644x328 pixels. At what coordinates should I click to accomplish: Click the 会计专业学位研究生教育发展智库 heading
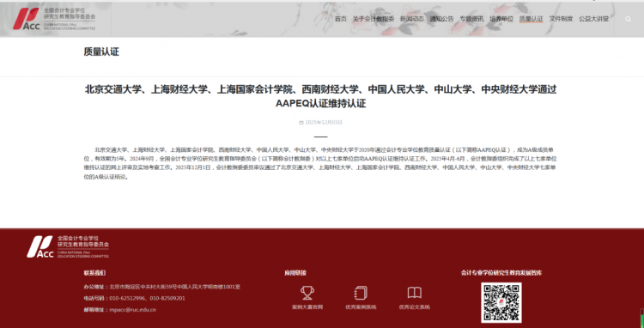501,272
